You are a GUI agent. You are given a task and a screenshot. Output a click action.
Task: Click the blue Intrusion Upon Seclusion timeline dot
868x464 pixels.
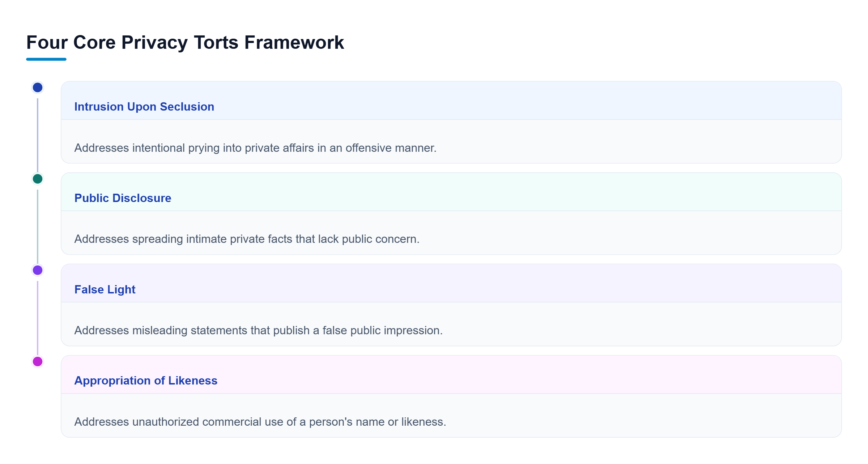(x=38, y=87)
